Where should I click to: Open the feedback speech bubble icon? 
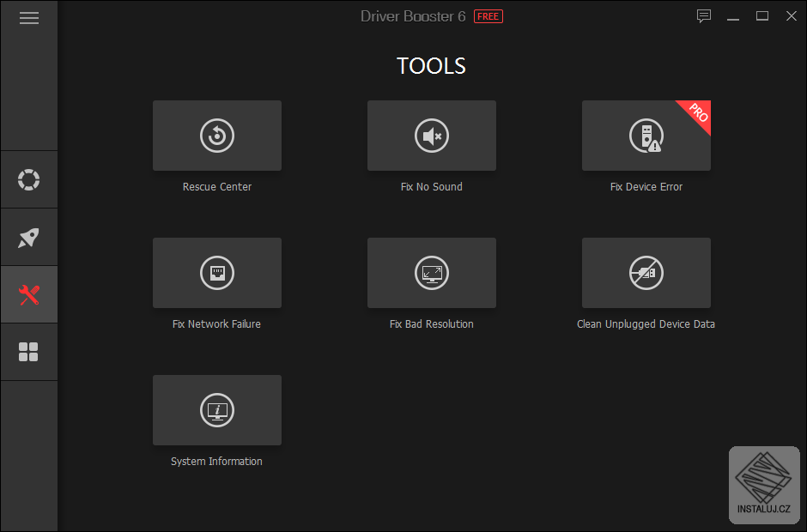pos(704,16)
